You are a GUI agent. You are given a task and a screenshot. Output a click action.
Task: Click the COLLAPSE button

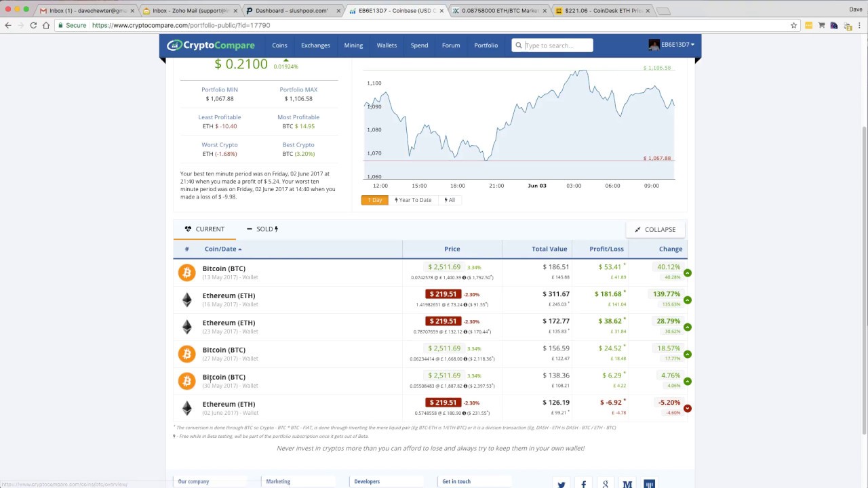click(x=655, y=229)
